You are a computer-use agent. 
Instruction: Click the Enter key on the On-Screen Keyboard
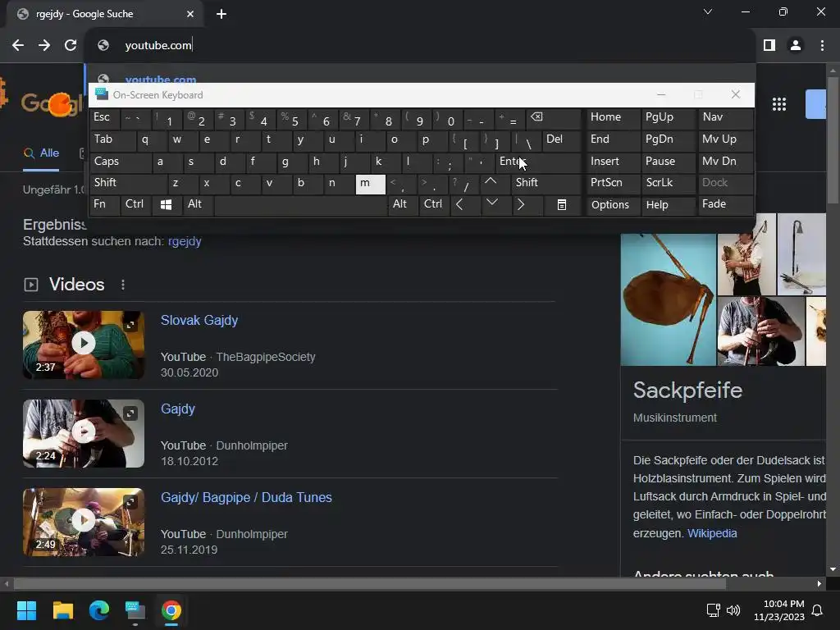coord(540,162)
